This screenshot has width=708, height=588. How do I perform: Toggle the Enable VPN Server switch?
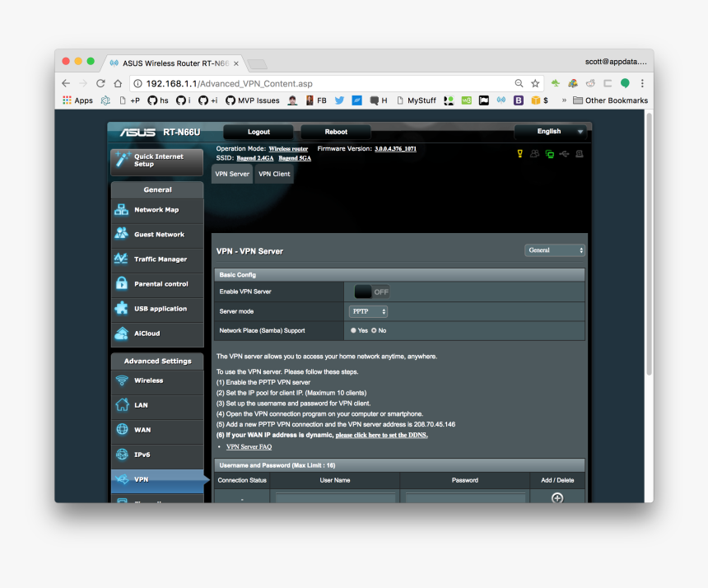tap(372, 291)
